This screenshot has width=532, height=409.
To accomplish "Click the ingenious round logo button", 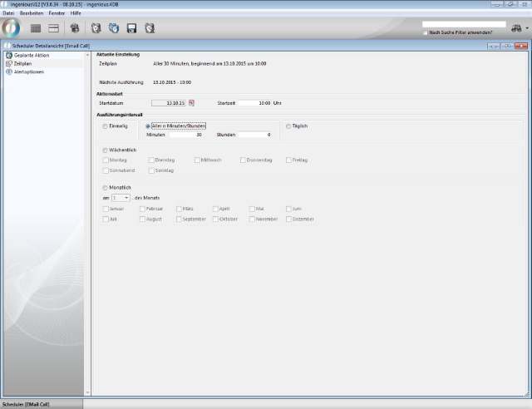I will coord(11,28).
